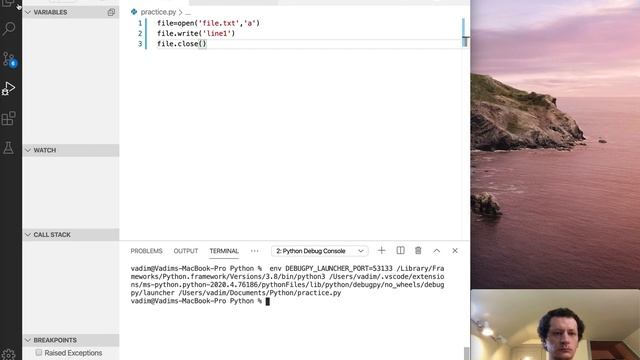Switch to the PROBLEMS tab
This screenshot has width=640, height=360.
click(x=147, y=251)
